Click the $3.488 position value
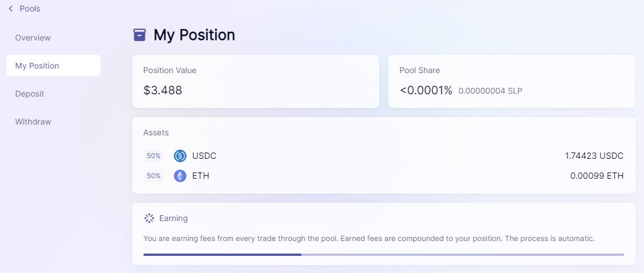 click(162, 90)
